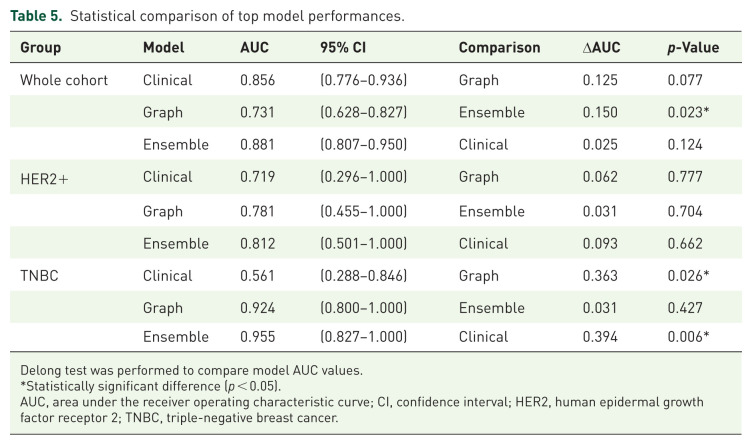Select confidence interval (0.807–0.950)
Viewport: 752px width, 445px height.
click(x=364, y=144)
